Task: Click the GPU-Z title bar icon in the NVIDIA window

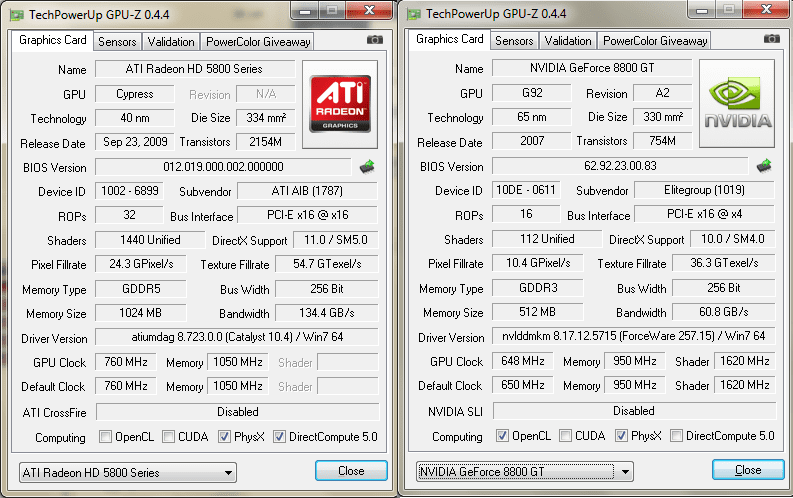Action: coord(414,14)
